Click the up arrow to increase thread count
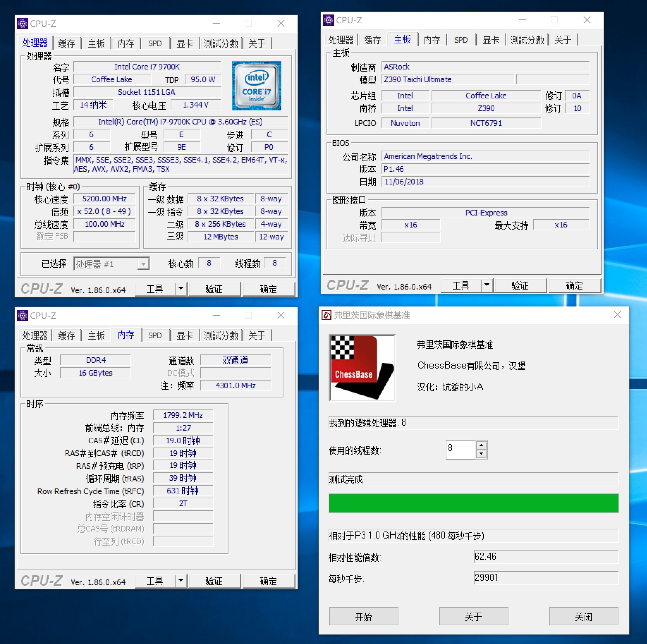 coord(481,446)
